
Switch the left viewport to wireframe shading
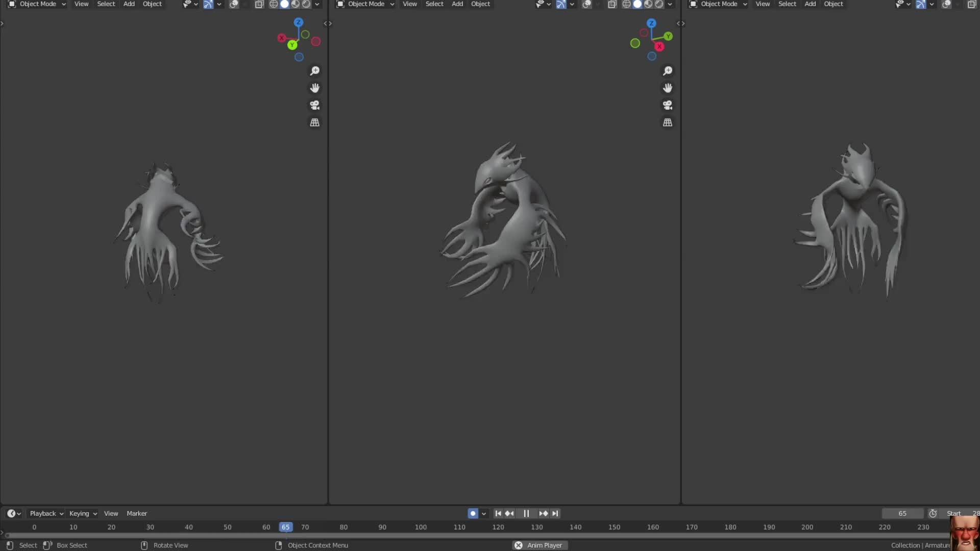point(274,4)
